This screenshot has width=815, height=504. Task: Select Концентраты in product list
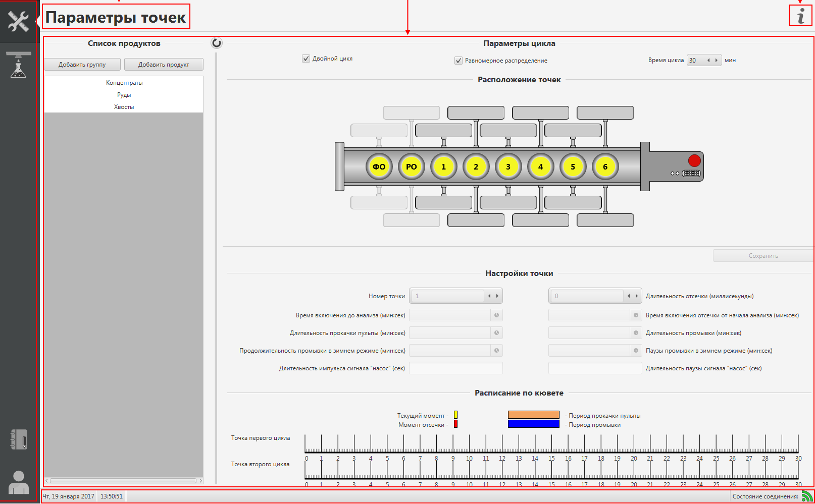[x=124, y=83]
